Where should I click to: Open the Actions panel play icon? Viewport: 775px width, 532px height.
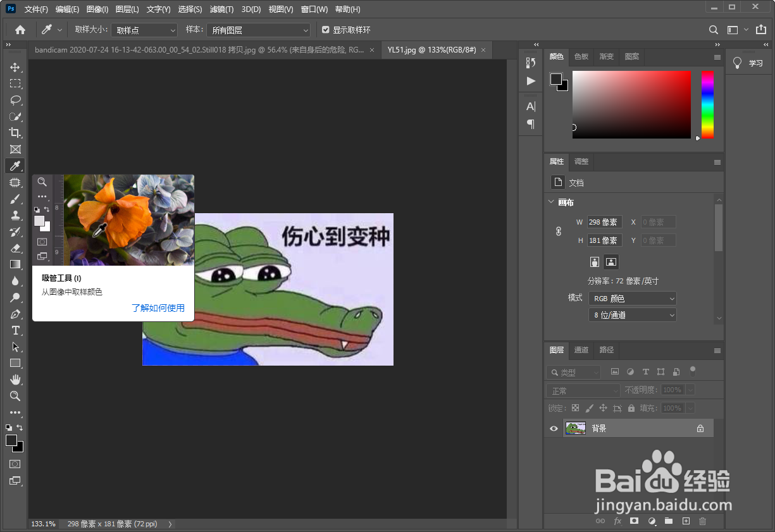point(531,81)
